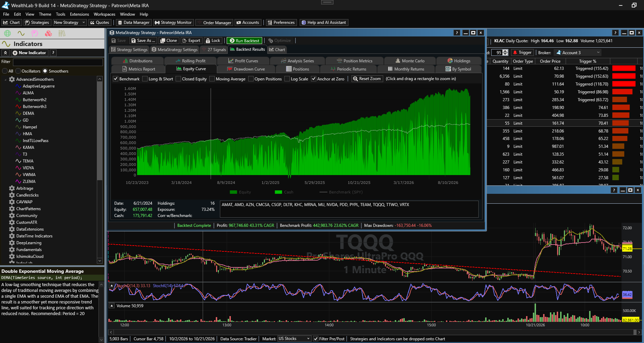Open help for the Indicators panel
The width and height of the screenshot is (644, 343).
tap(53, 53)
